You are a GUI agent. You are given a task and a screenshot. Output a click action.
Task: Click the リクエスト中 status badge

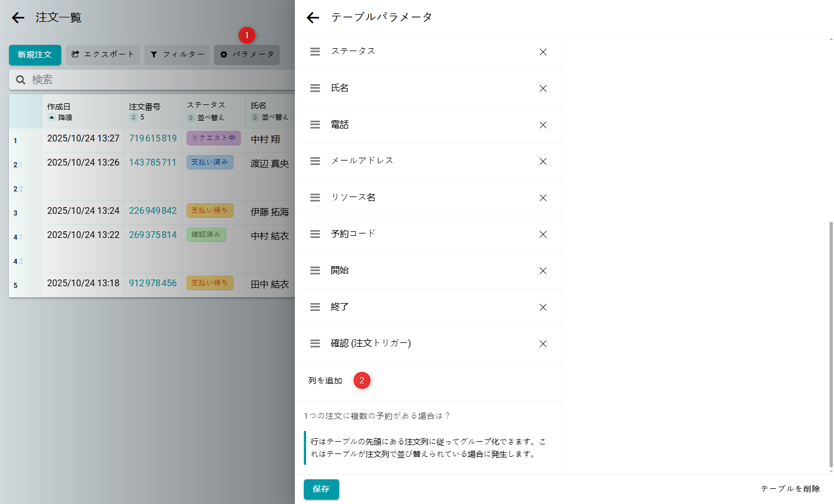213,138
